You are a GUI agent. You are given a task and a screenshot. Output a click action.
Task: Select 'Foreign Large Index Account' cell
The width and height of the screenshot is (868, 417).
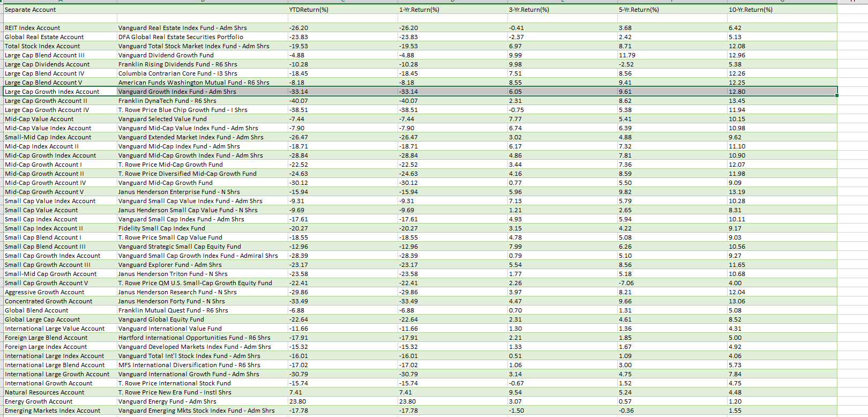pyautogui.click(x=60, y=347)
